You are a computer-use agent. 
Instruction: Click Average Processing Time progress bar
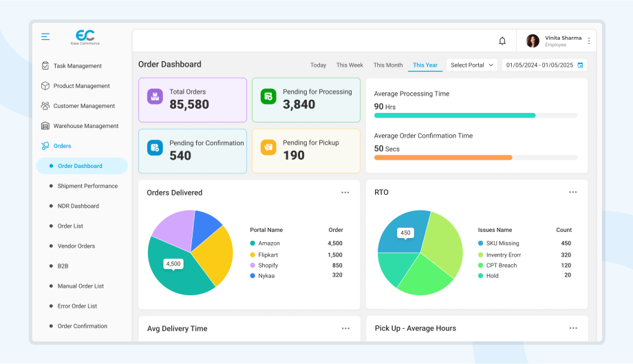coord(475,116)
